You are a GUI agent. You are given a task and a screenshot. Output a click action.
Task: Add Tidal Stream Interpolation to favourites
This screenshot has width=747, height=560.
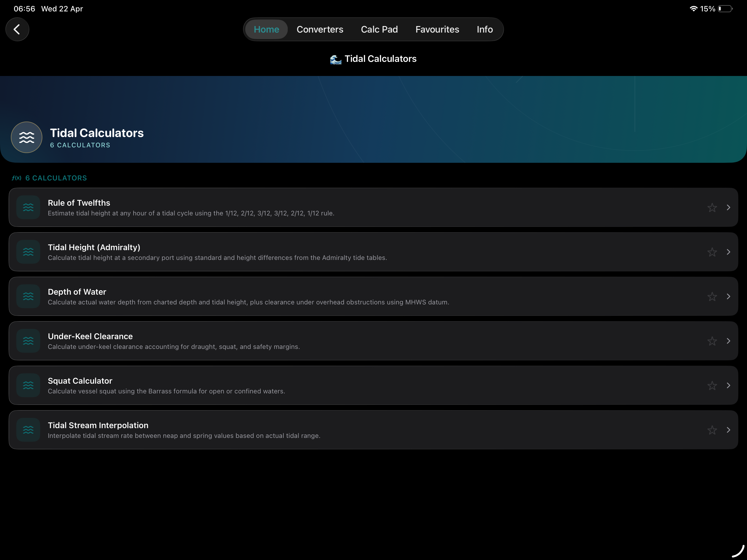click(x=712, y=430)
